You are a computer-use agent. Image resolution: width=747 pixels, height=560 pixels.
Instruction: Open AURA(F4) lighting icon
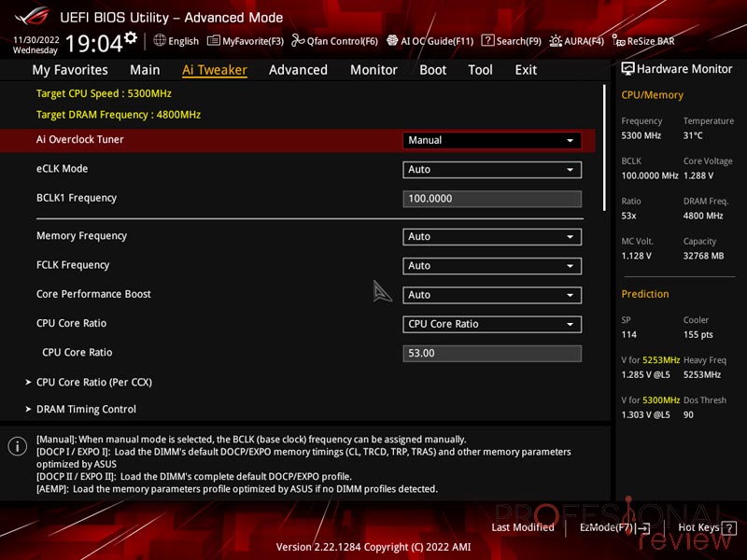[556, 41]
